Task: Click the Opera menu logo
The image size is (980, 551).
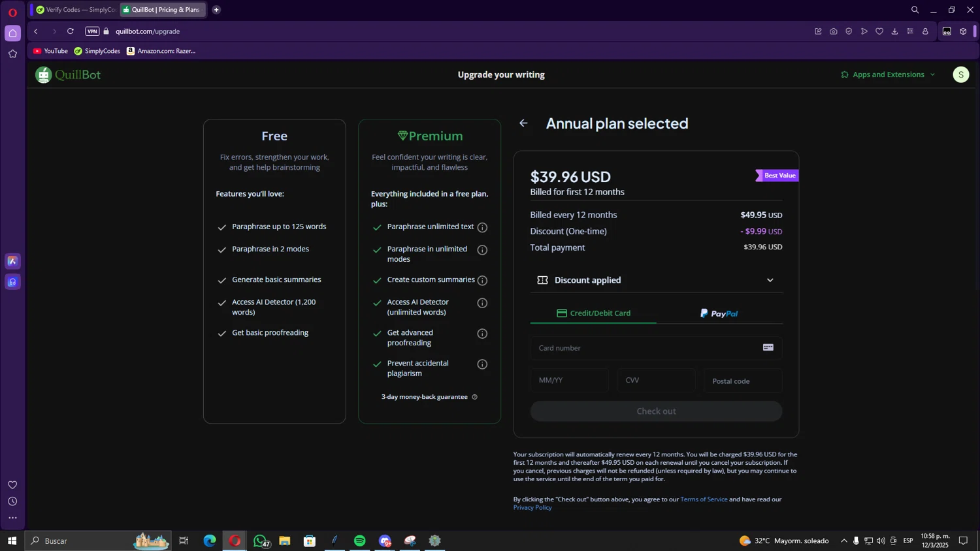Action: [x=12, y=12]
